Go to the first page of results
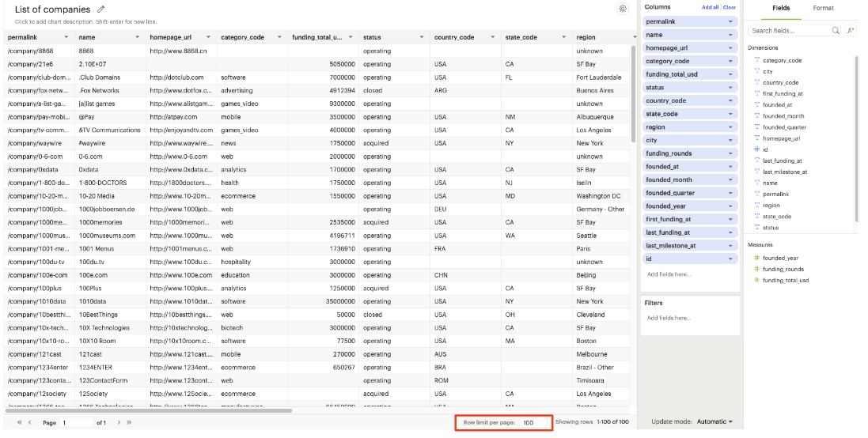Screen dimensions: 868x438 pyautogui.click(x=19, y=422)
